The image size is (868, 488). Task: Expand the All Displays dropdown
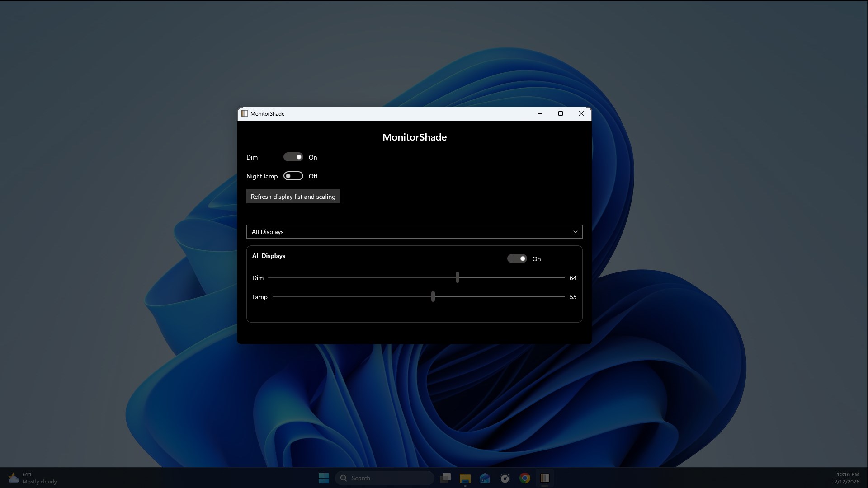point(414,232)
